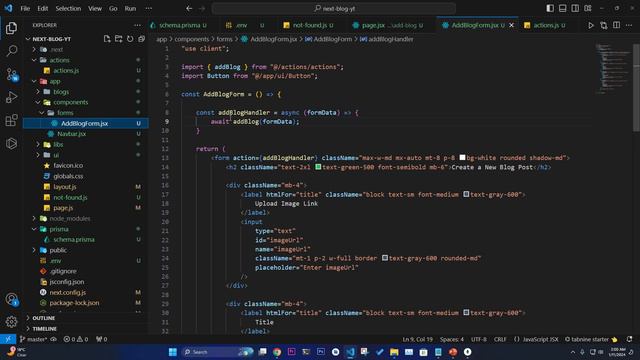Click the next-blog-yt command center search
The width and height of the screenshot is (640, 360).
click(333, 8)
